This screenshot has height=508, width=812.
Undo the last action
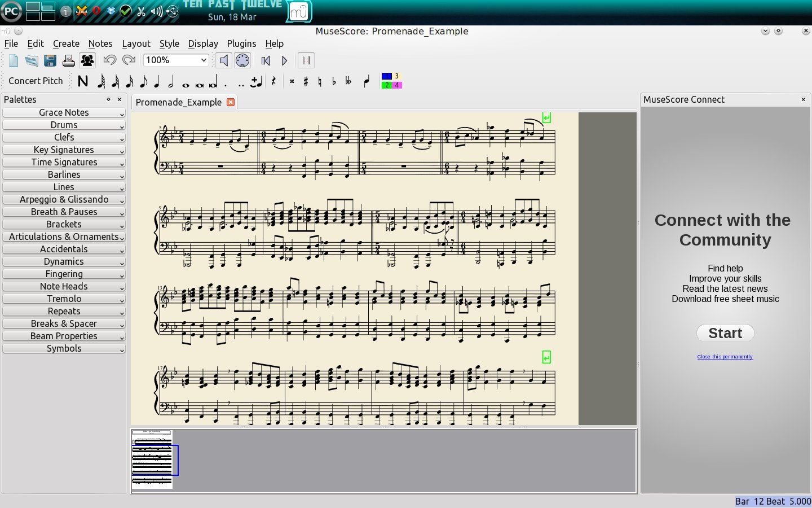(110, 60)
